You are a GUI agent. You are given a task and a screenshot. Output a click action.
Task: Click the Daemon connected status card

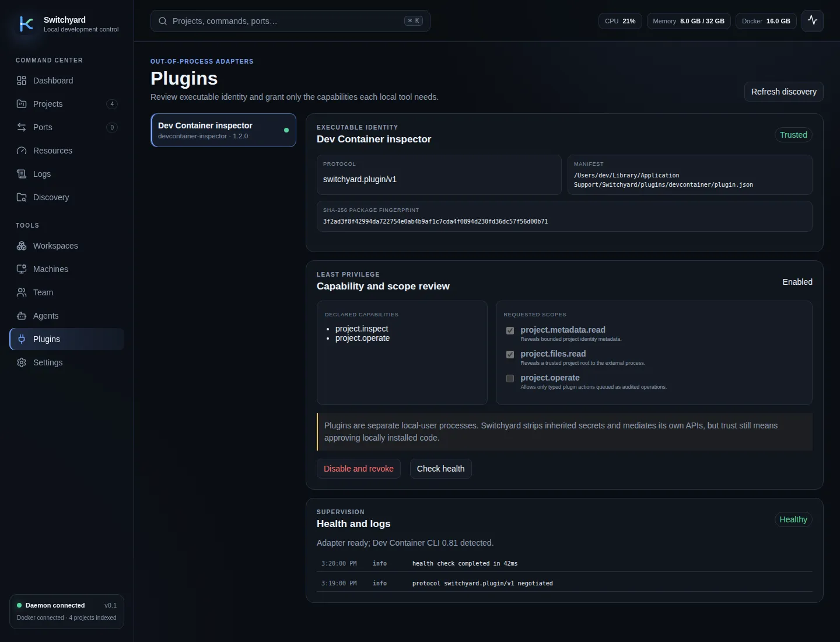(x=66, y=612)
